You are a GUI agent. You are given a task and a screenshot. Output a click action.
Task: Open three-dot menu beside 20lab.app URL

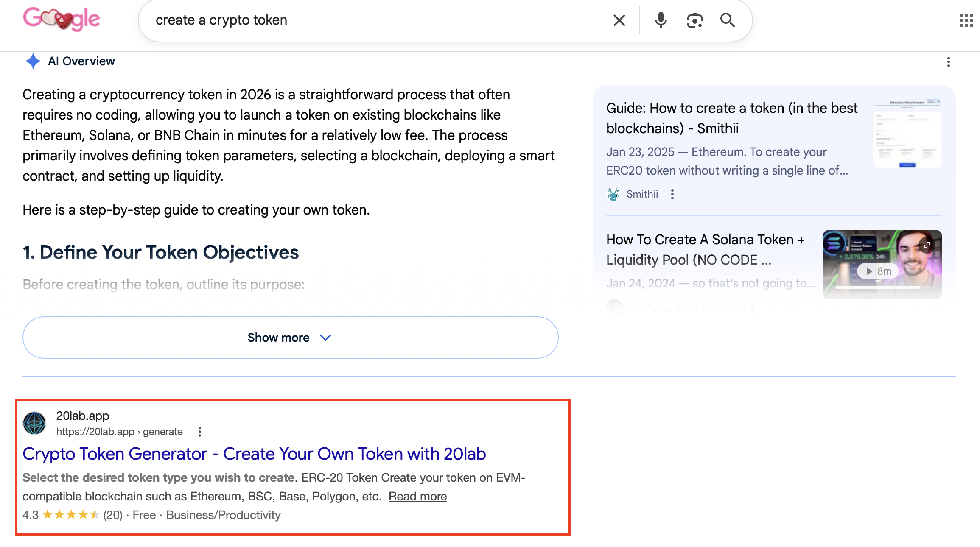click(x=200, y=432)
